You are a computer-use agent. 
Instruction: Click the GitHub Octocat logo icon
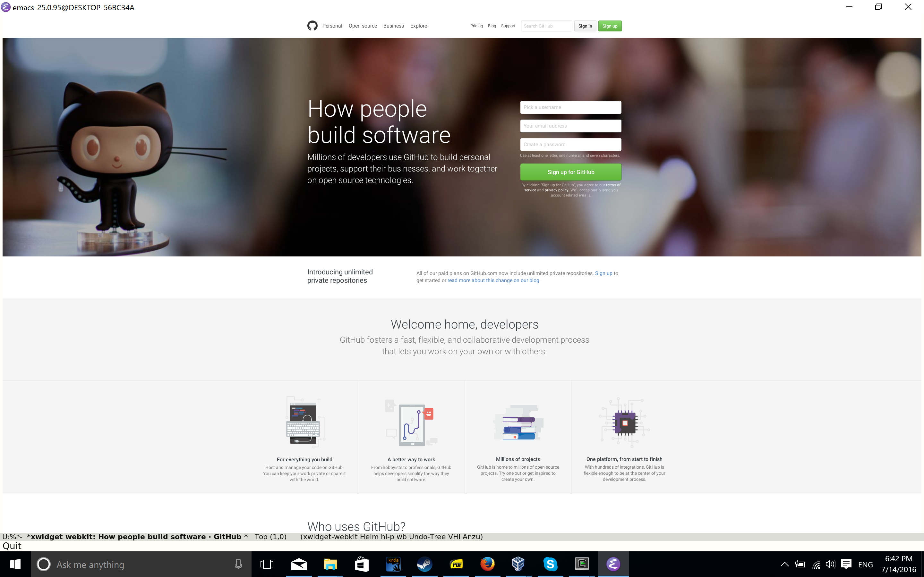click(312, 26)
